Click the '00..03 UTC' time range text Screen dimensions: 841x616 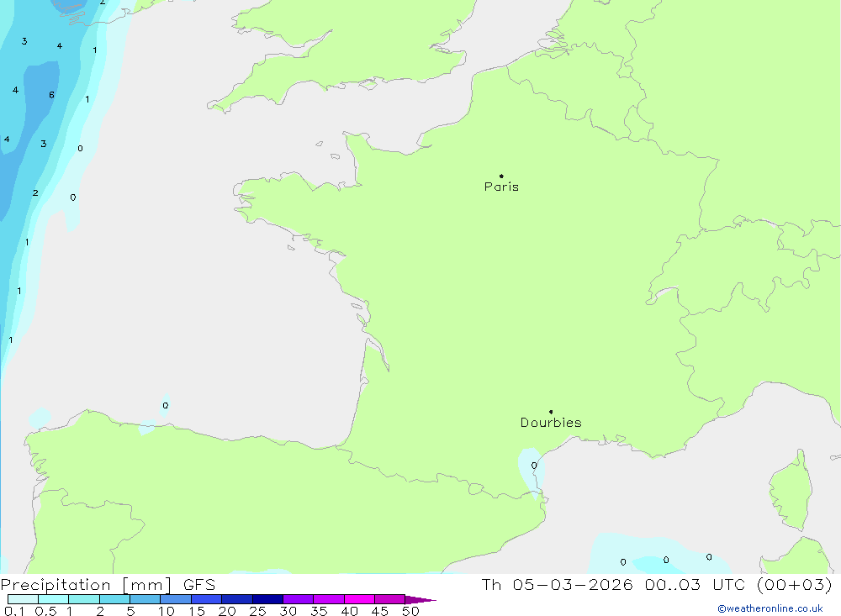click(696, 584)
